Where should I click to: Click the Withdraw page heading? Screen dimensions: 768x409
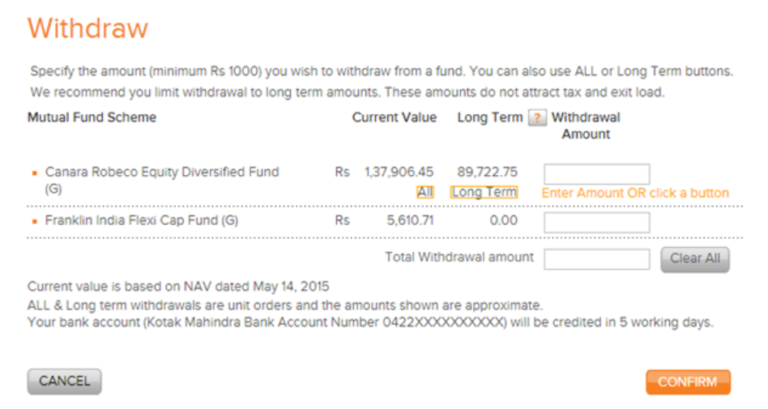(88, 28)
